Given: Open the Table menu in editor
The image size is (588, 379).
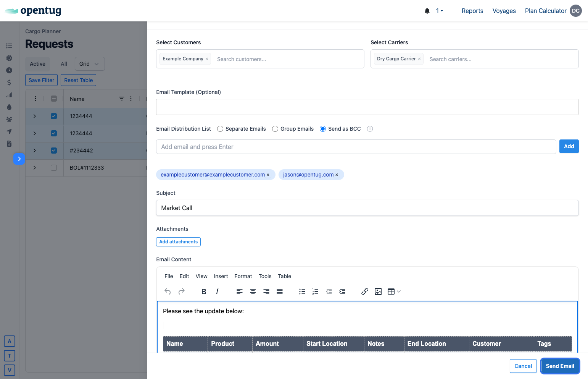Looking at the screenshot, I should [x=285, y=276].
